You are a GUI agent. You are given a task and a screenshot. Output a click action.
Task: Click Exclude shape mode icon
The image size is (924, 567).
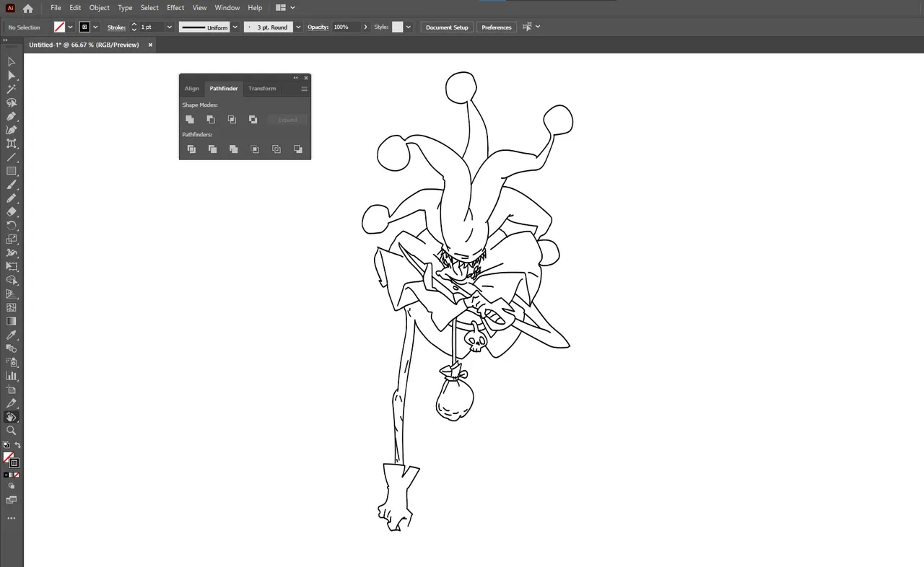(x=253, y=120)
